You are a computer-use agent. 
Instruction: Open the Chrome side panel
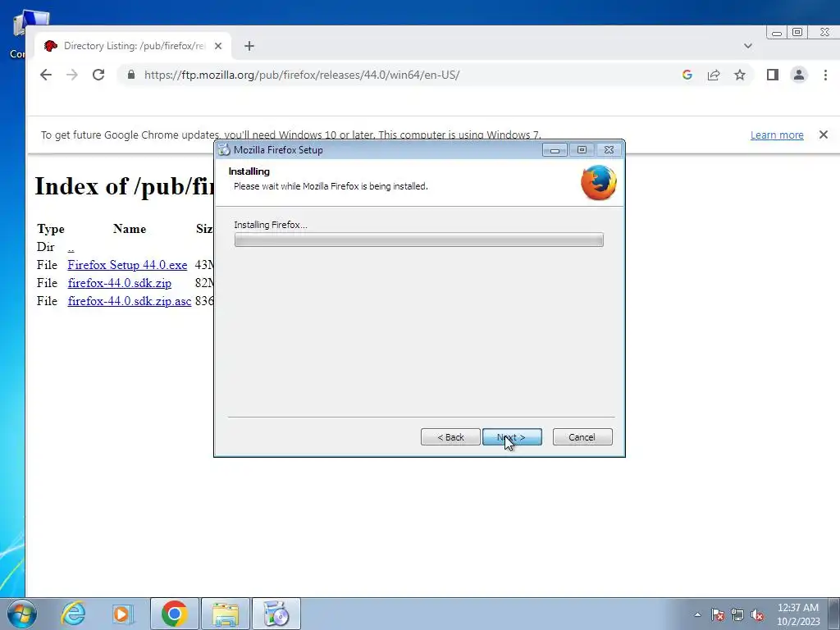click(773, 75)
